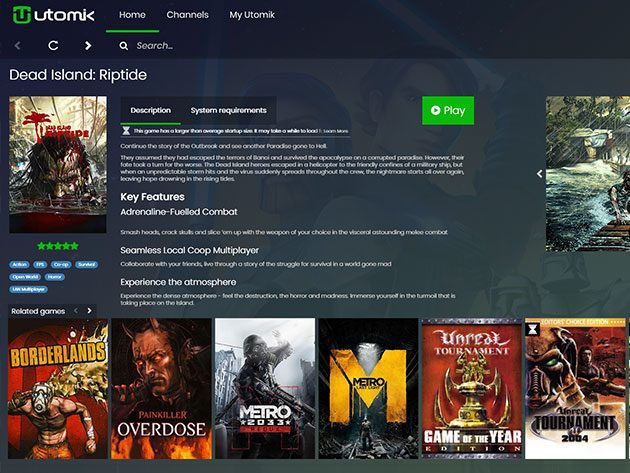
Task: Open the game screenshot preview
Action: coord(588,174)
